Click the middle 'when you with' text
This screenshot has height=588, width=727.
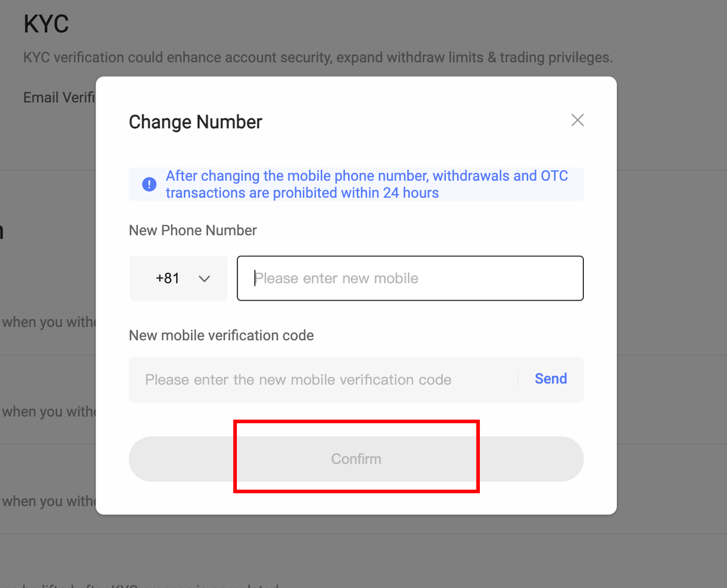[48, 411]
